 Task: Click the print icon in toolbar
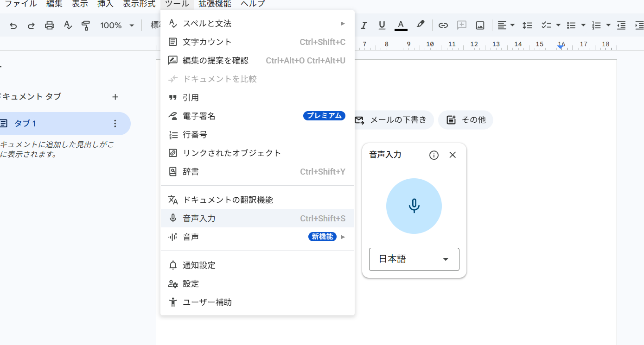point(50,25)
